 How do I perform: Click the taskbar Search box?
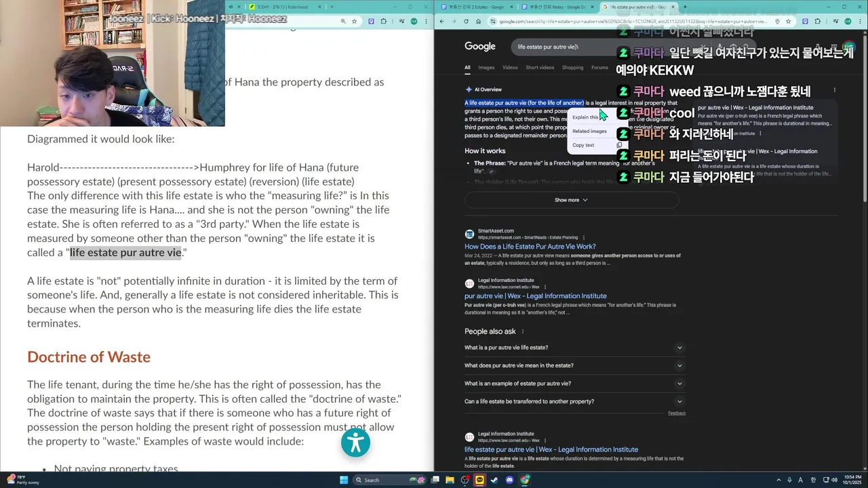pos(389,480)
